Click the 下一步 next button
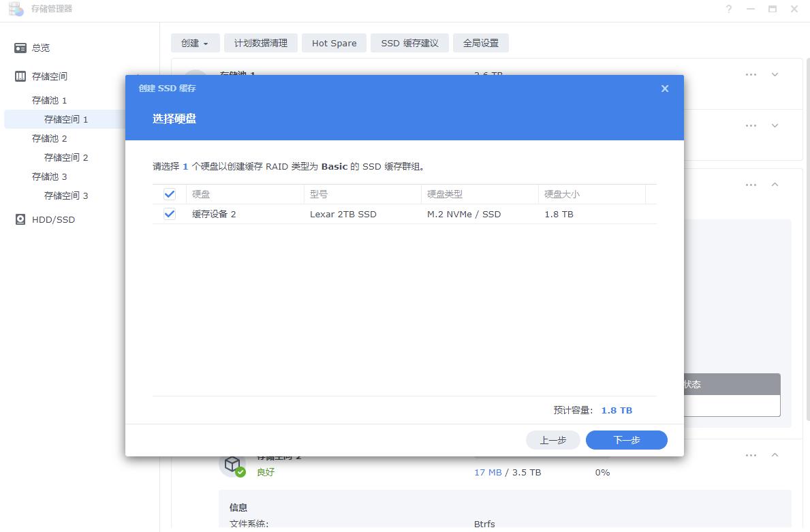The width and height of the screenshot is (810, 532). coord(626,440)
